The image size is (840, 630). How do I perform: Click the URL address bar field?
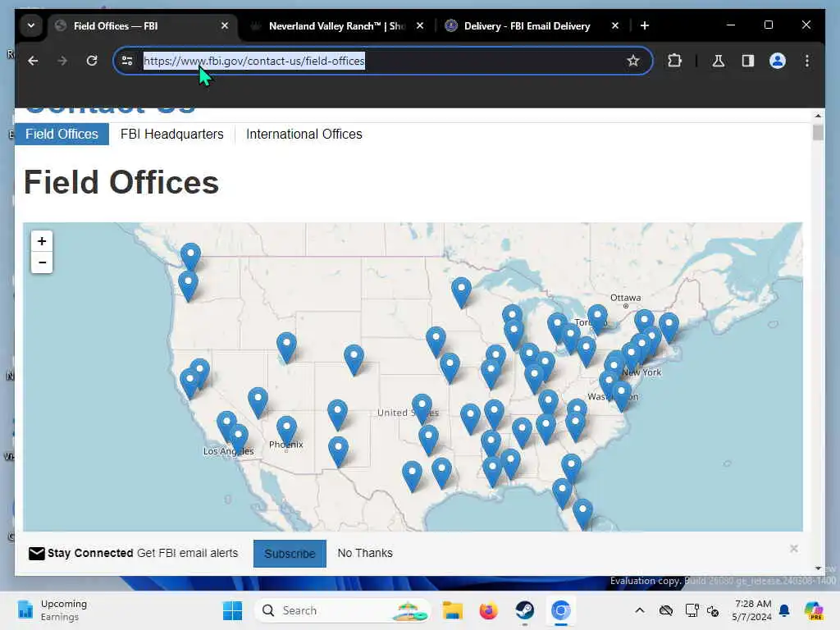[x=383, y=61]
